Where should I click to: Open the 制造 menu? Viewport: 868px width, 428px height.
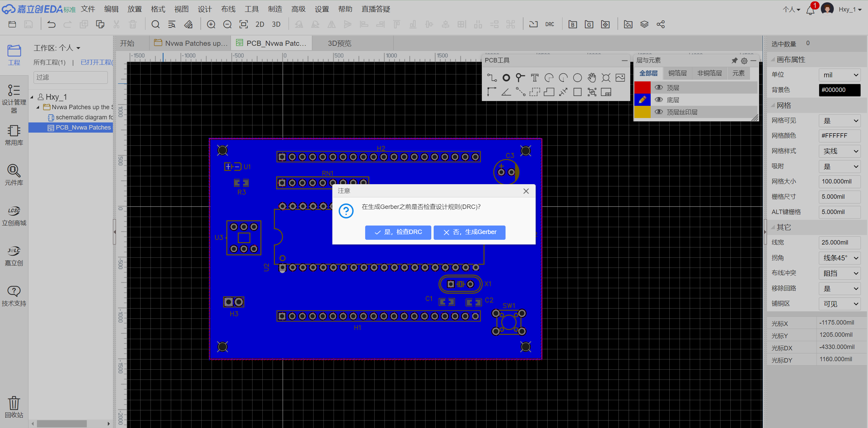tap(275, 9)
